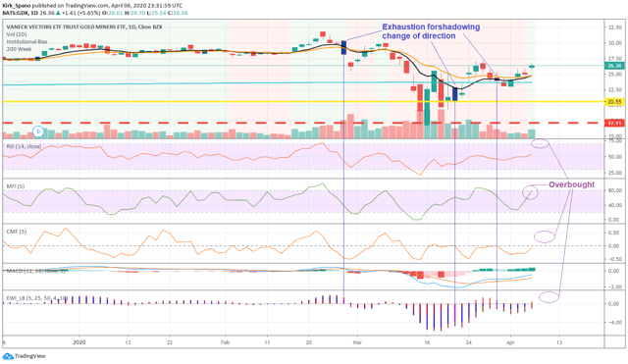Viewport: 628px width, 364px height.
Task: Click the Feb label on the time axis
Action: pyautogui.click(x=225, y=342)
